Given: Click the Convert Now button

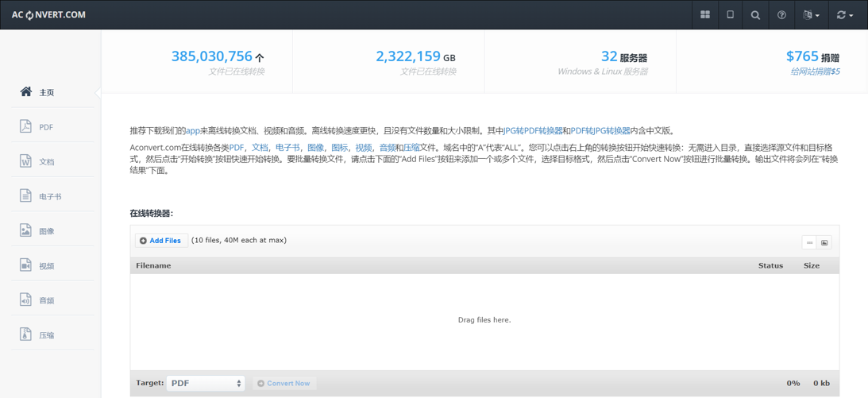Looking at the screenshot, I should (284, 383).
